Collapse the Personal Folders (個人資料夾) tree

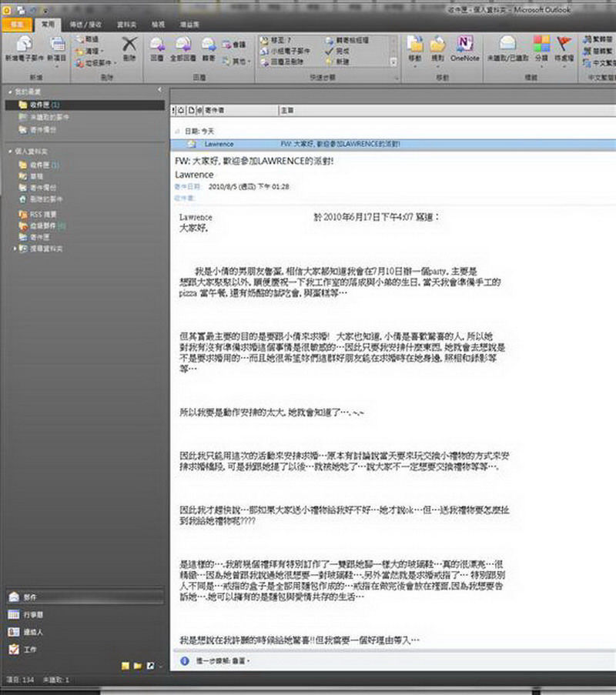[10, 152]
